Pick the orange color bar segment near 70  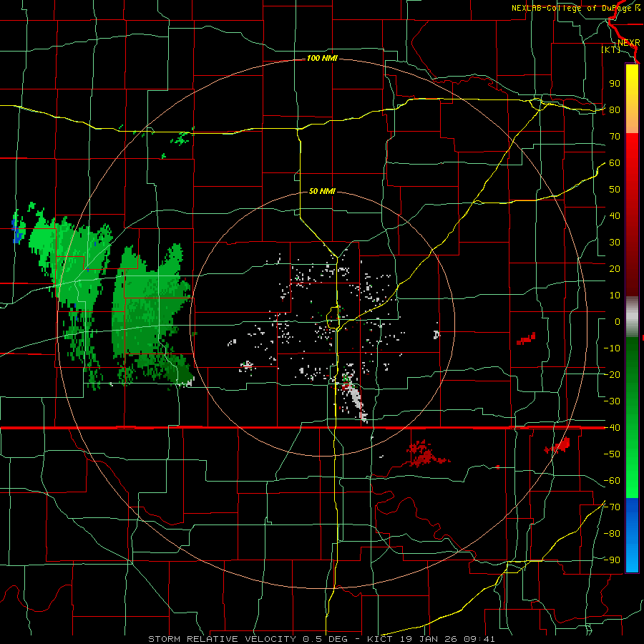point(632,122)
